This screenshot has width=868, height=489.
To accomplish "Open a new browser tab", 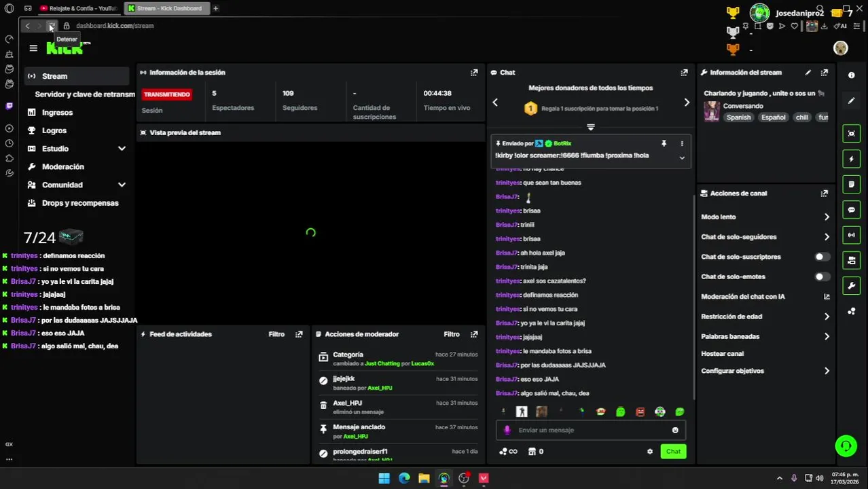I will (215, 8).
